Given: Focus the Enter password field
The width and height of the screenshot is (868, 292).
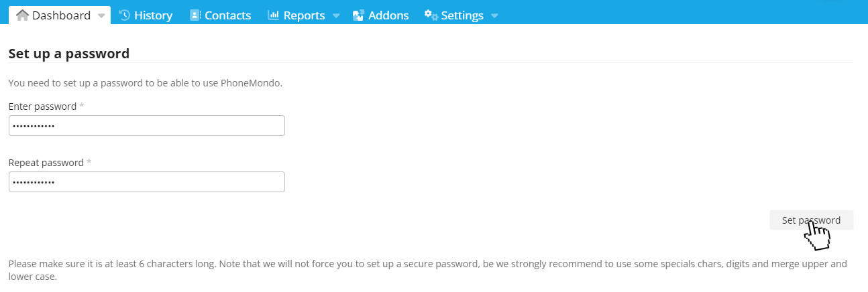Looking at the screenshot, I should point(147,125).
